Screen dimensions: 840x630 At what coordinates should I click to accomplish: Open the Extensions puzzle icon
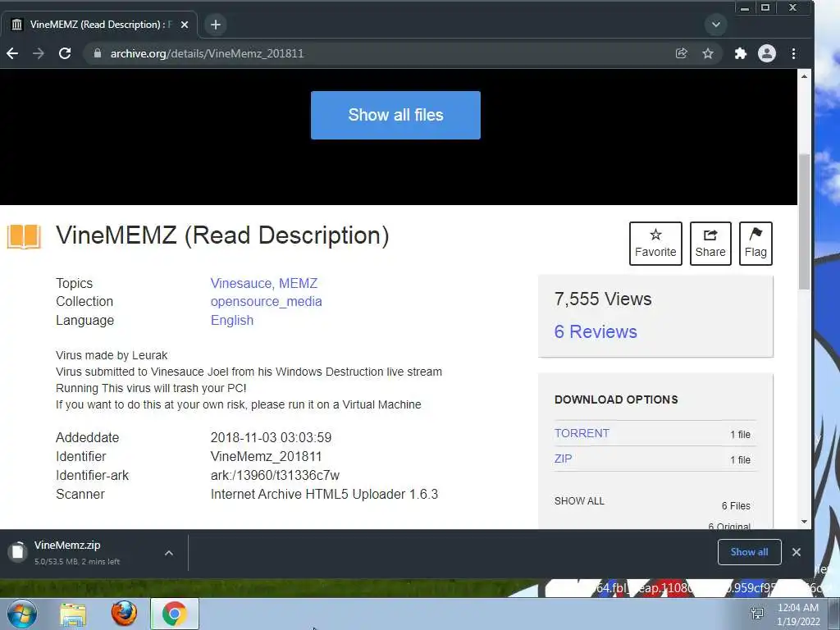coord(741,53)
